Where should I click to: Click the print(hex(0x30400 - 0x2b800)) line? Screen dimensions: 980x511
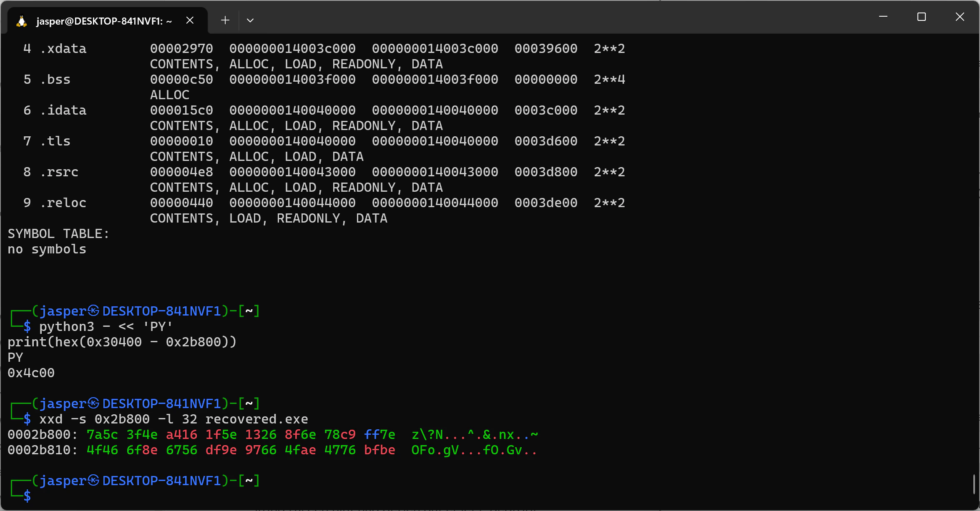point(122,342)
